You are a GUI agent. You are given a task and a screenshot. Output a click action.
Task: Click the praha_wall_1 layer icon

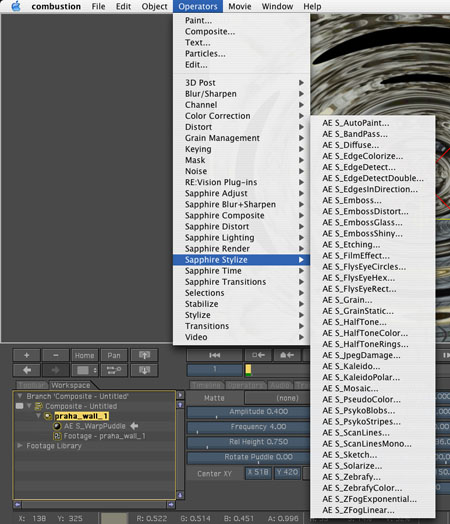pyautogui.click(x=48, y=416)
